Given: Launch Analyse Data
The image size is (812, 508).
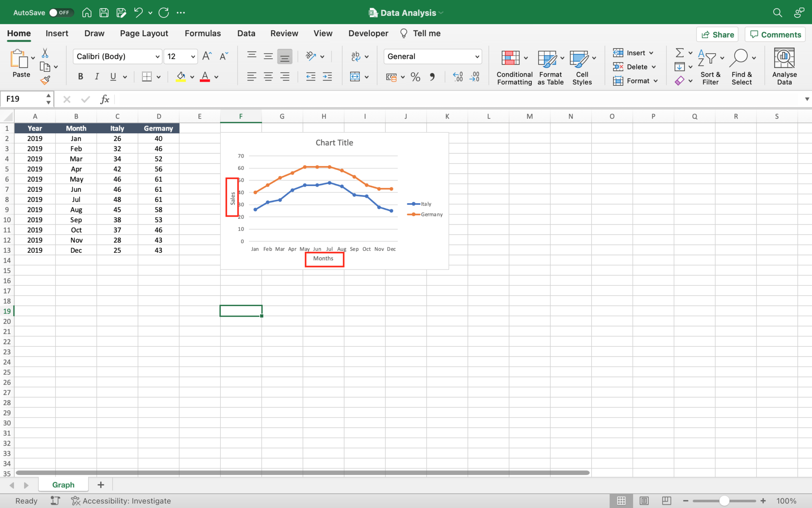Looking at the screenshot, I should [x=784, y=66].
